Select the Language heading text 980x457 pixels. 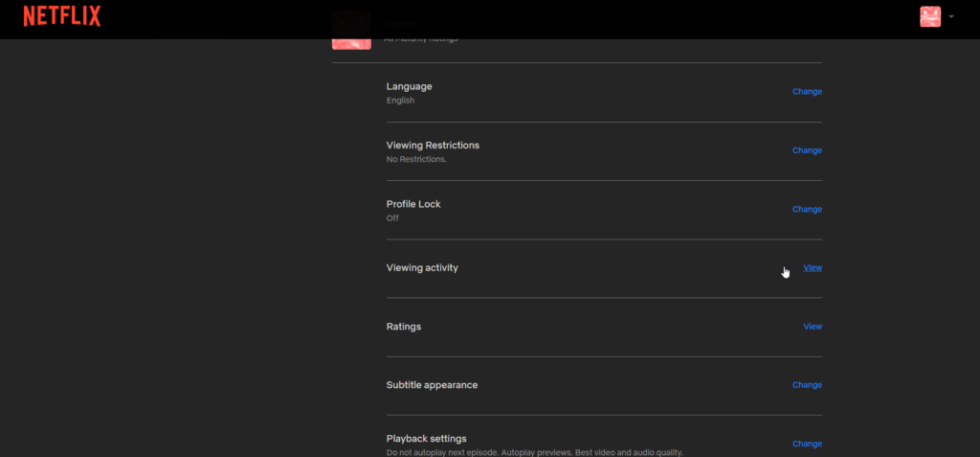[409, 86]
